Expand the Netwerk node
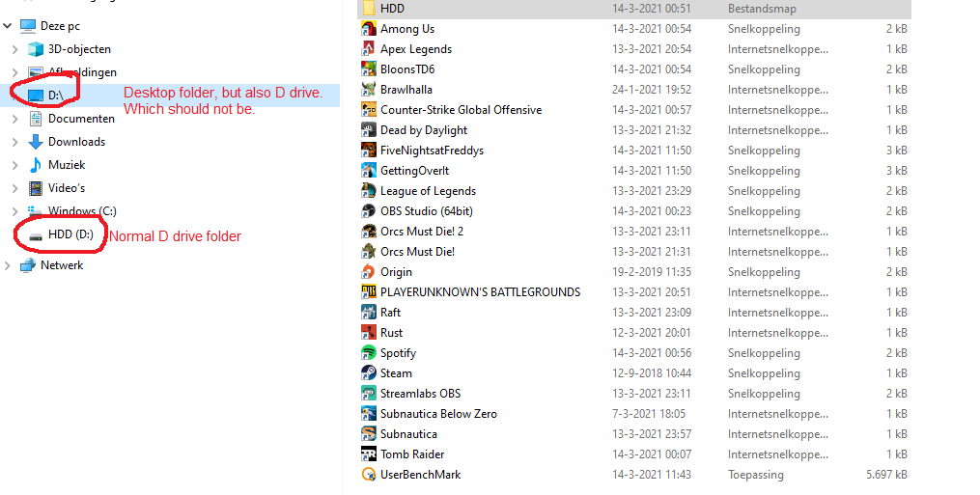 coord(8,265)
